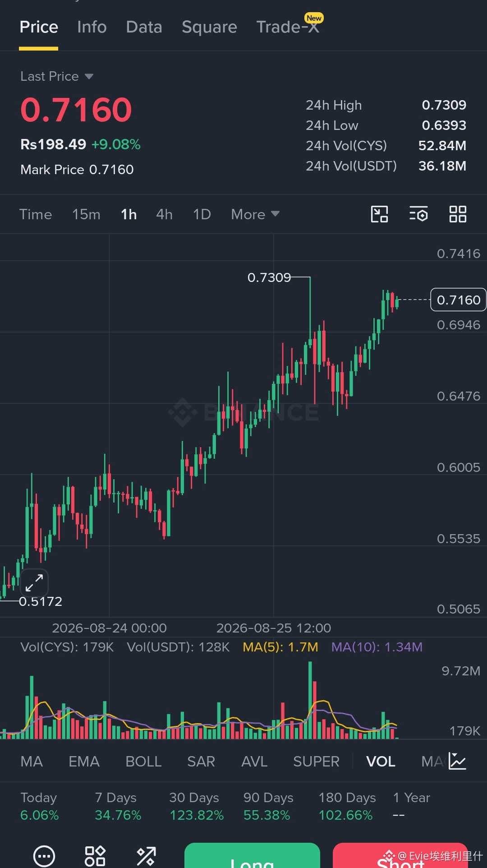Open the more options ellipsis icon
This screenshot has width=487, height=868.
[44, 856]
